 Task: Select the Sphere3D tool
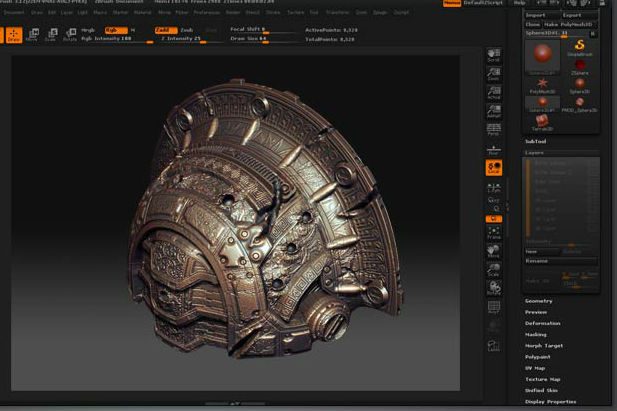(x=580, y=86)
